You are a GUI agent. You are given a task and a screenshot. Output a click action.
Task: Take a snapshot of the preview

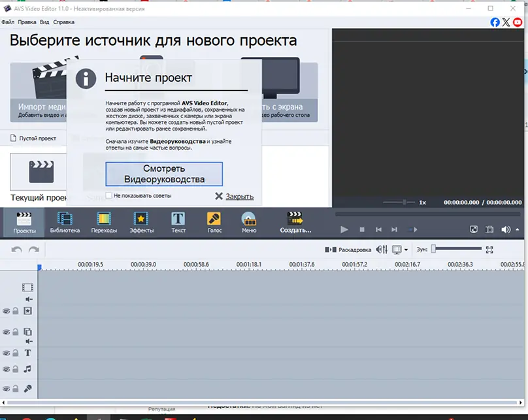coord(489,229)
